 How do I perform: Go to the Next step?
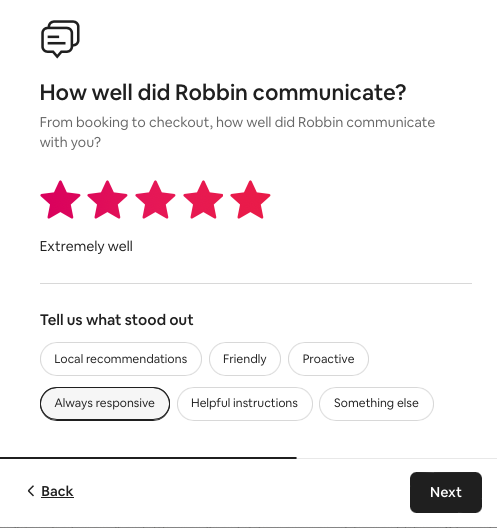pos(446,492)
